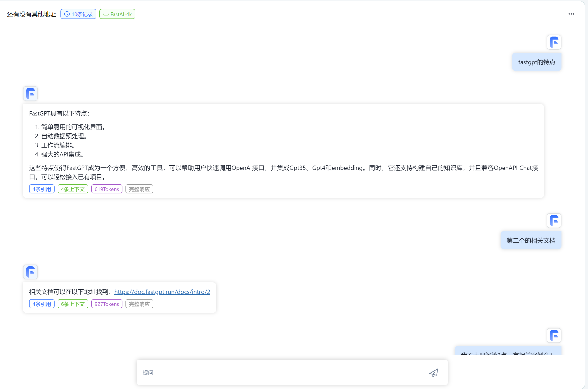Image resolution: width=588 pixels, height=389 pixels.
Task: Click the AI avatar above FastGPT features answer
Action: [30, 94]
